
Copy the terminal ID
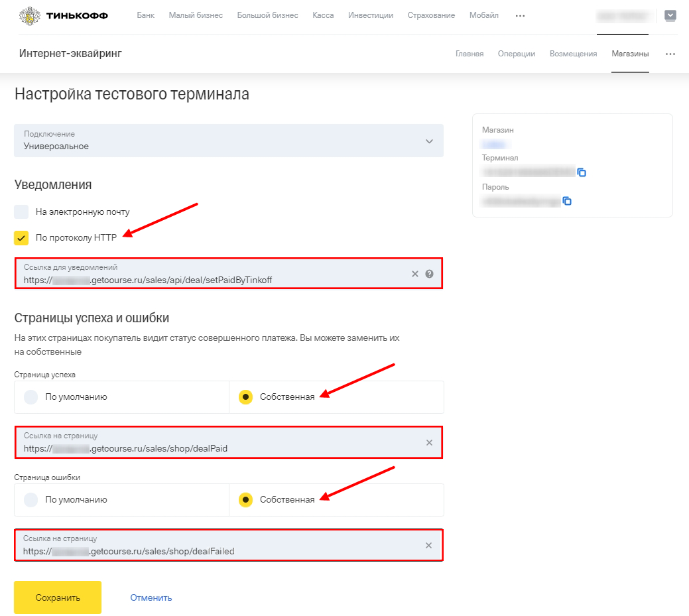[582, 172]
